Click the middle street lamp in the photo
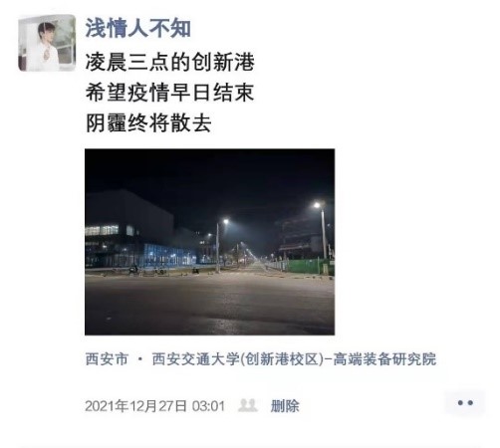 pyautogui.click(x=225, y=221)
